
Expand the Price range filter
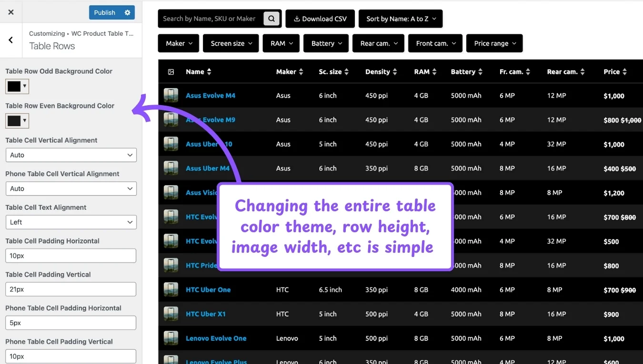click(494, 43)
